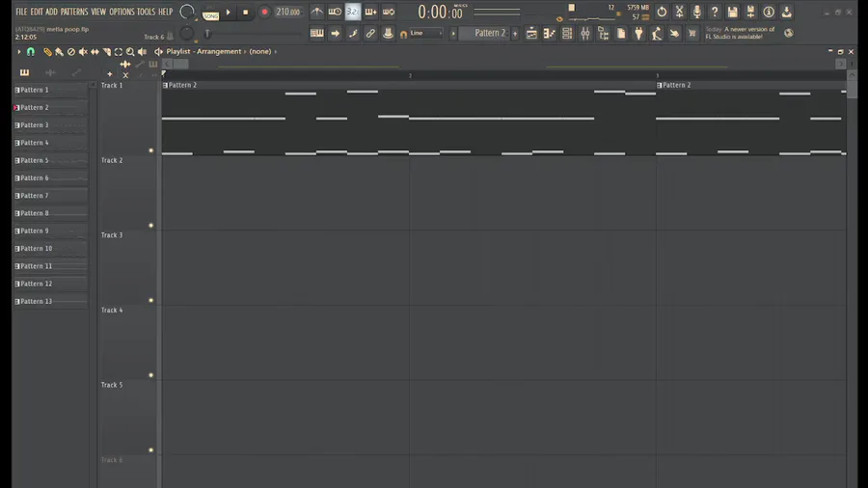Viewport: 868px width, 488px height.
Task: Select the Draw pencil tool in Playlist
Action: pyautogui.click(x=47, y=51)
